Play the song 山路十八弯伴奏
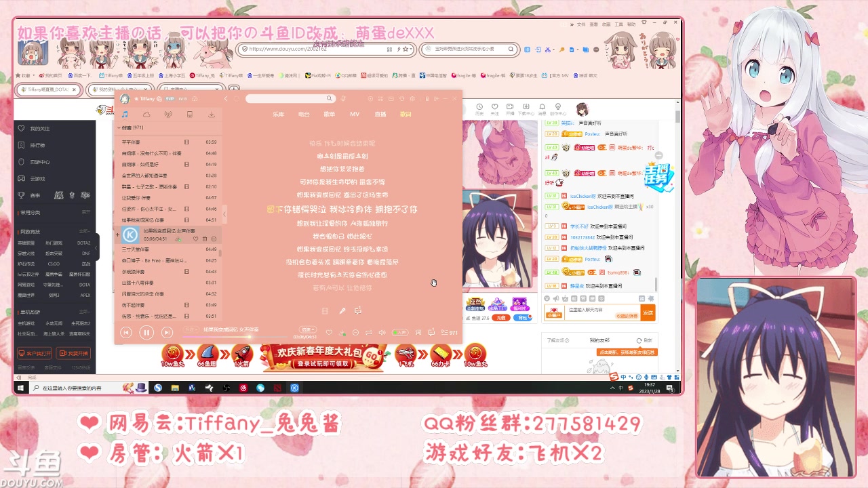Screen dimensions: 868x488 (x=168, y=283)
